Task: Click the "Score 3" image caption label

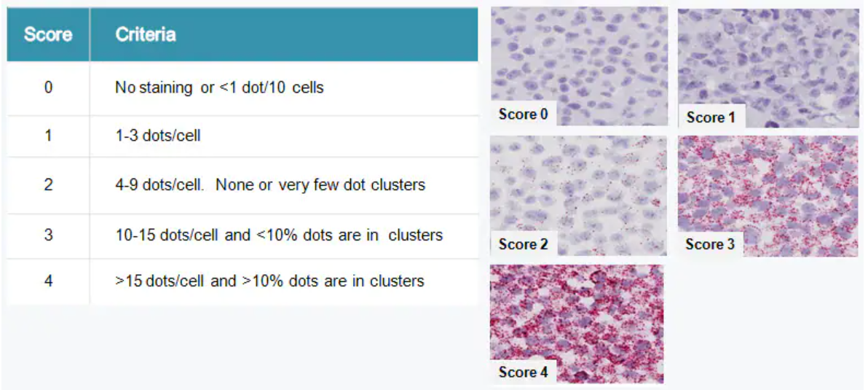Action: [x=709, y=244]
